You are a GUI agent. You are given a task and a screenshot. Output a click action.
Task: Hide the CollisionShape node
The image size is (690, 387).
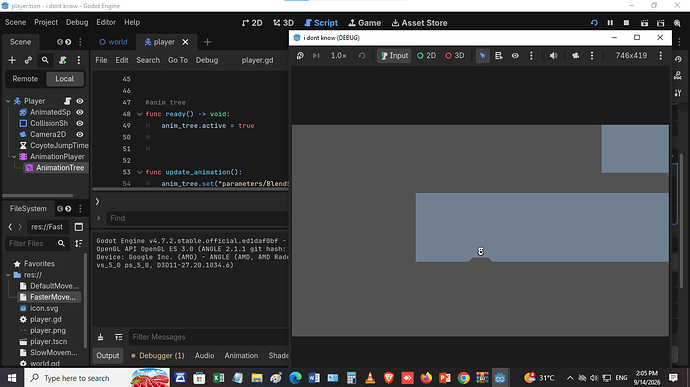pos(80,123)
